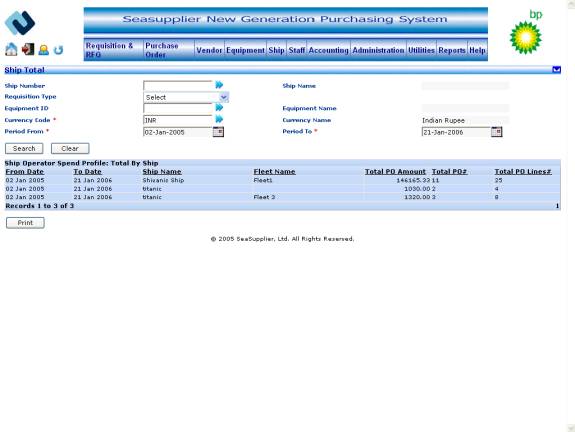Sort by From Date column header
The image size is (575, 432).
coord(25,172)
